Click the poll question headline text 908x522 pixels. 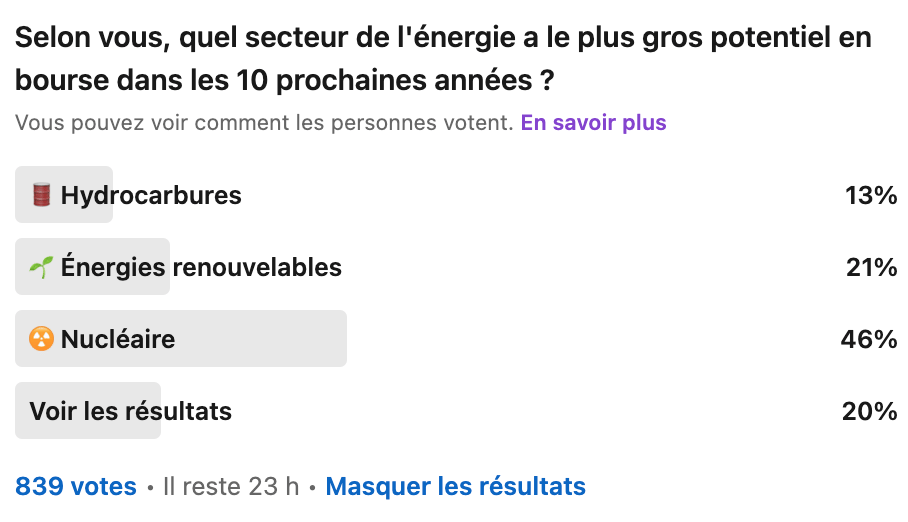443,59
